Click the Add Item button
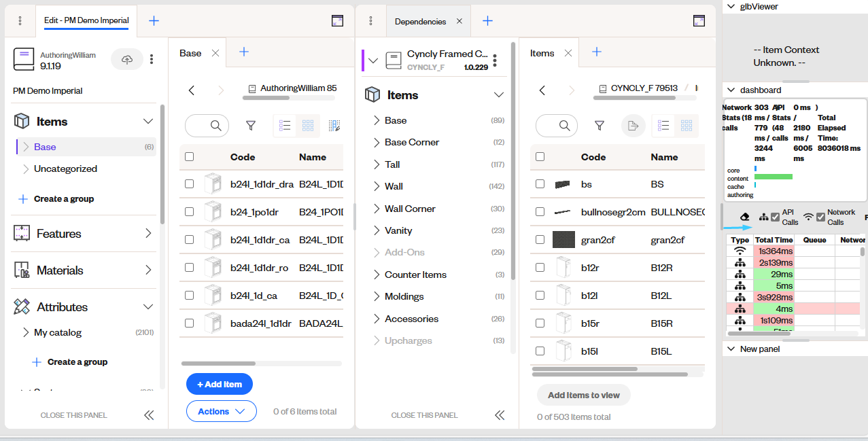Image resolution: width=868 pixels, height=441 pixels. click(219, 384)
